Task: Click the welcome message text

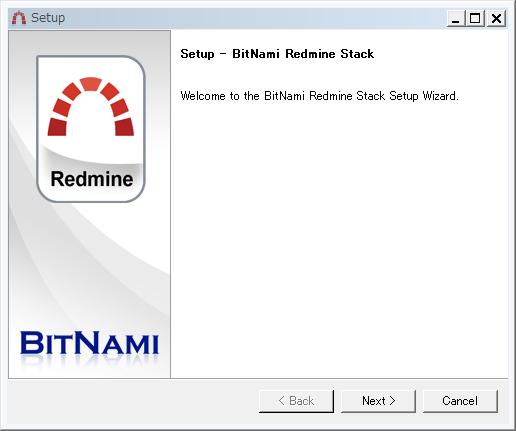Action: pos(319,96)
